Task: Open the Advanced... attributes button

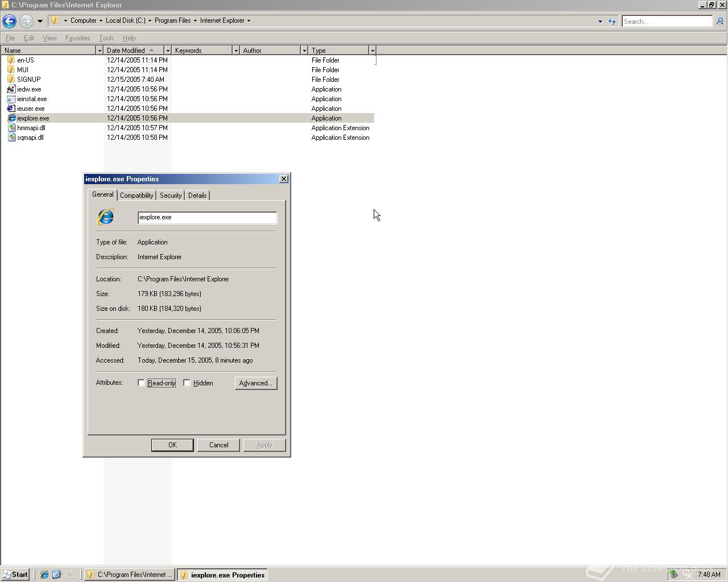Action: tap(256, 383)
